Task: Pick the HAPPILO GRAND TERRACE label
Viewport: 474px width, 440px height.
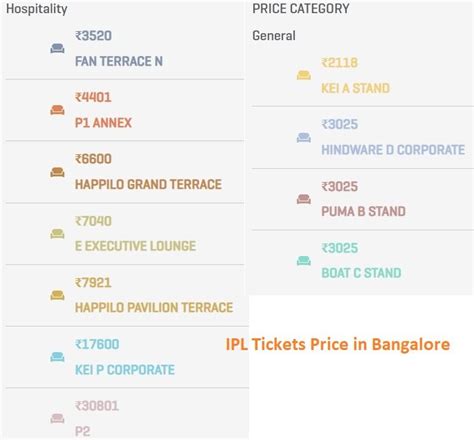Action: click(x=148, y=184)
